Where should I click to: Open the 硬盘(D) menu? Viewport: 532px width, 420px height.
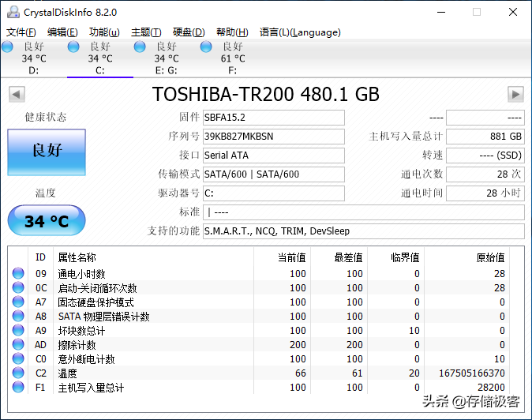pos(189,32)
